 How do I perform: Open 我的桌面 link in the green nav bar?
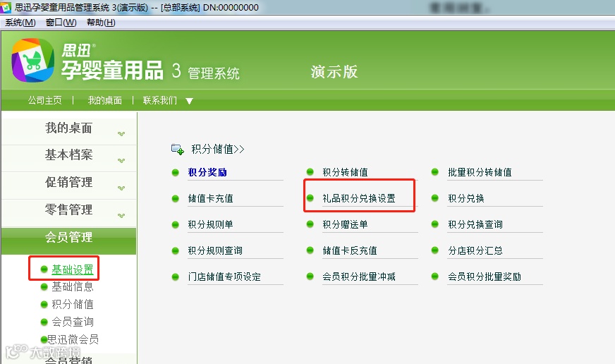click(x=104, y=100)
